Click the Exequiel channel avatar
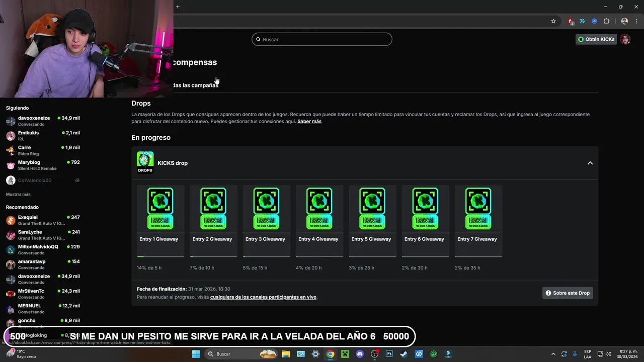The width and height of the screenshot is (644, 362). point(11,220)
